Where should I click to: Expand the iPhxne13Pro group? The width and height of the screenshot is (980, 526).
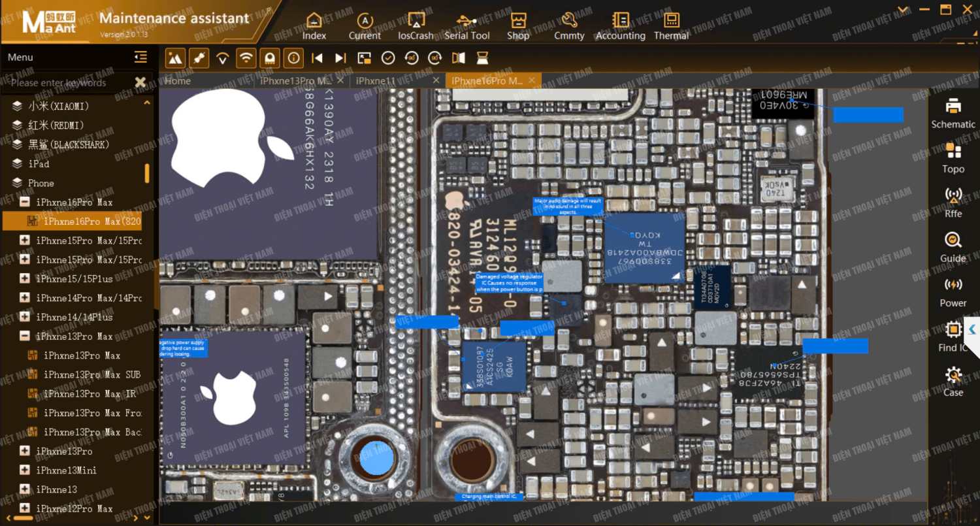25,451
